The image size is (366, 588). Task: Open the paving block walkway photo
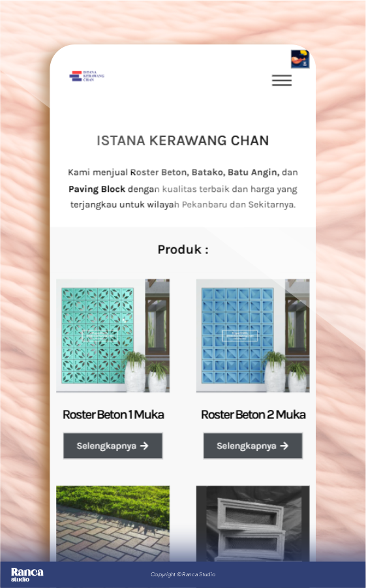pos(113,523)
